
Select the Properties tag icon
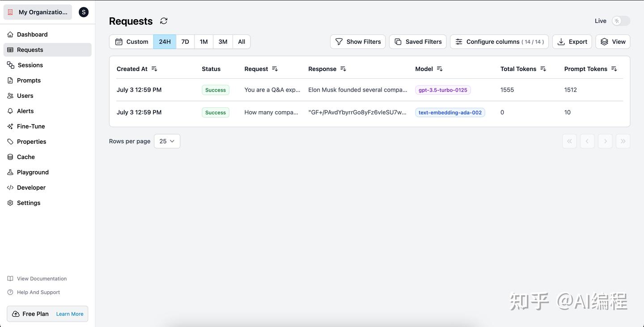pos(9,142)
